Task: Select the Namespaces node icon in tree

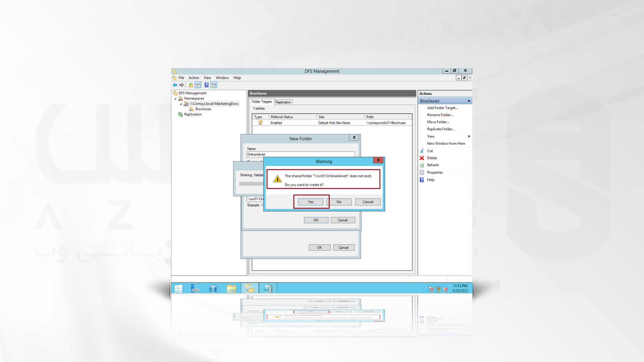Action: (180, 99)
